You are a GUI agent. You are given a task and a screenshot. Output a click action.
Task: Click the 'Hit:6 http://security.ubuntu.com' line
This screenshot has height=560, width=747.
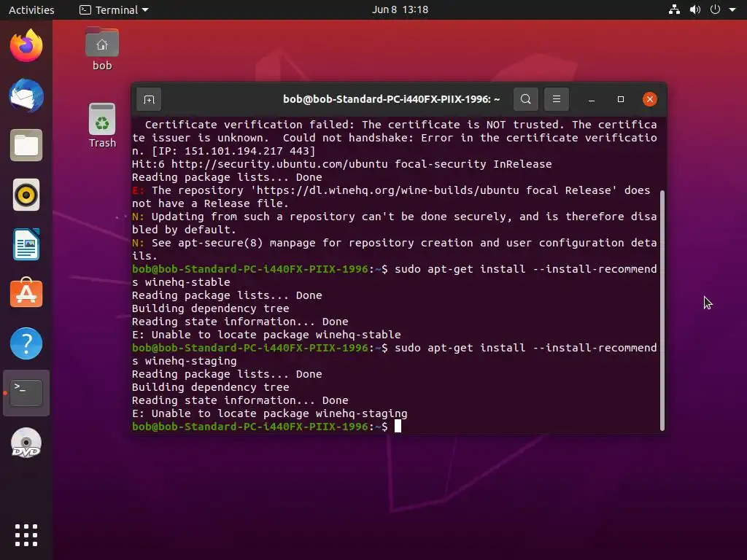tap(341, 164)
